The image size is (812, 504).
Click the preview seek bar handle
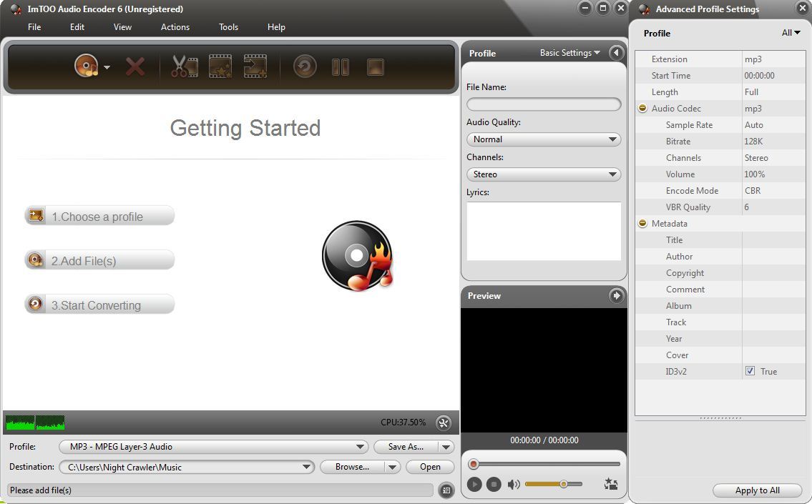(474, 464)
